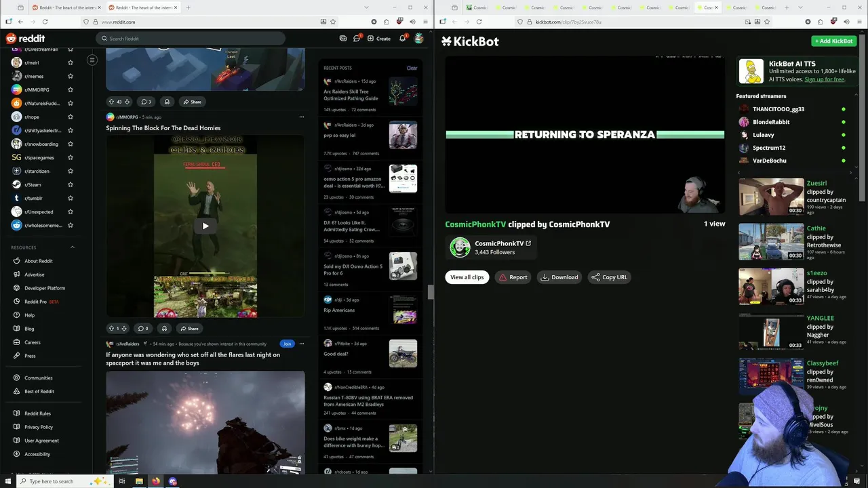This screenshot has width=868, height=488.
Task: Open CosmicPhonkTV external channel link icon
Action: (x=528, y=243)
